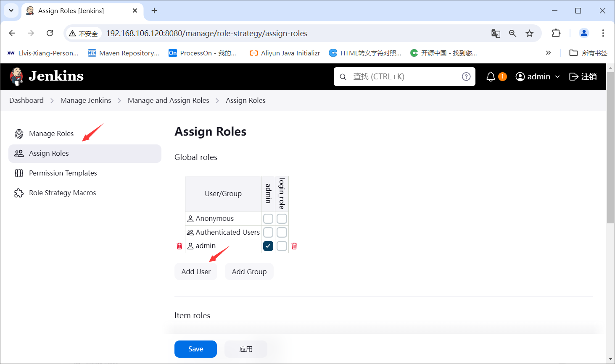This screenshot has height=364, width=615.
Task: Delete admin row using right trash icon
Action: point(294,246)
